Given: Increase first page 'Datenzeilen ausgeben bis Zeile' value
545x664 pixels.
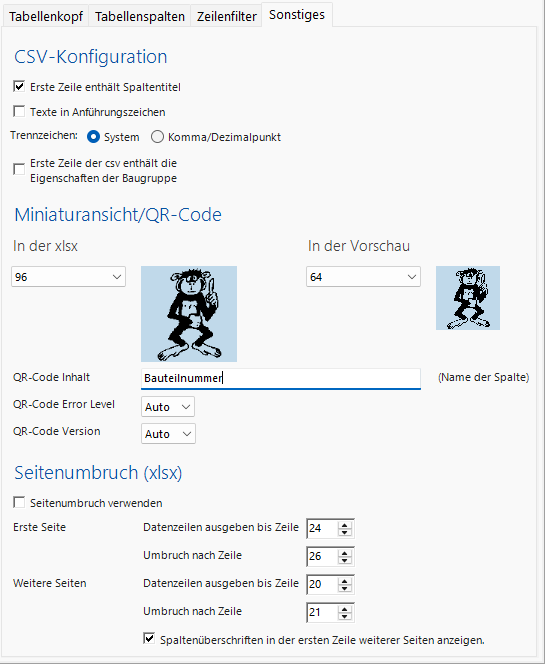Looking at the screenshot, I should 345,525.
